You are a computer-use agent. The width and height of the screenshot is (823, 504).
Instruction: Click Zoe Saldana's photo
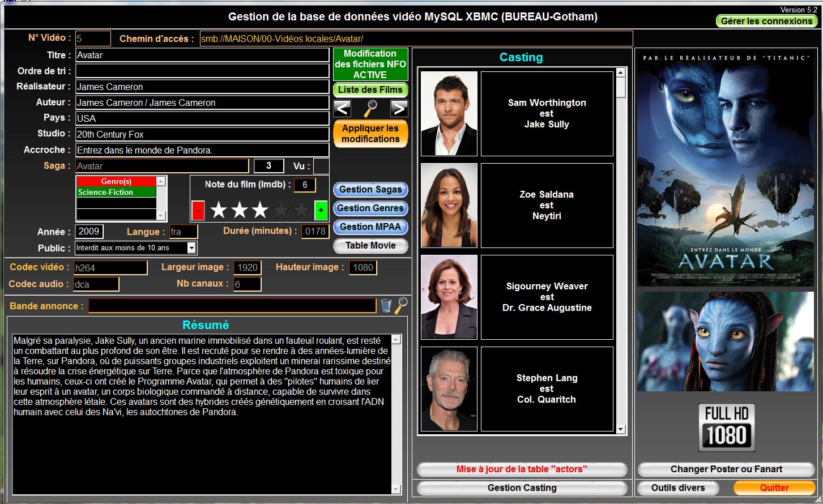[x=449, y=205]
